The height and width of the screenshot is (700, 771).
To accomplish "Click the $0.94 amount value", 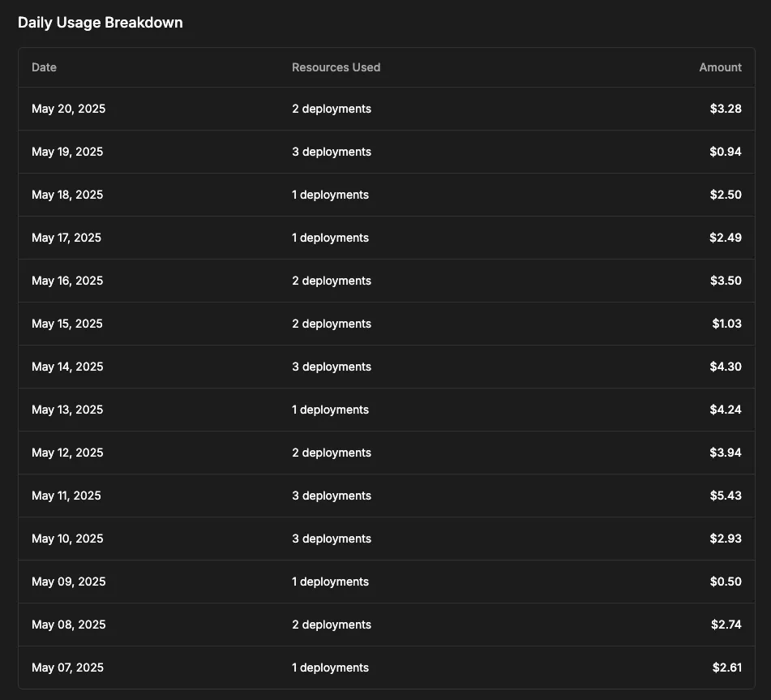I will click(725, 152).
